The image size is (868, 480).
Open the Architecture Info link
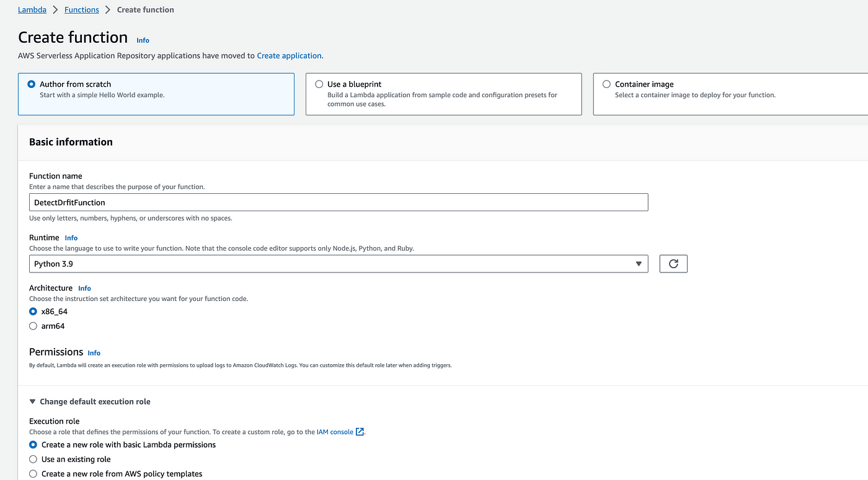point(84,289)
